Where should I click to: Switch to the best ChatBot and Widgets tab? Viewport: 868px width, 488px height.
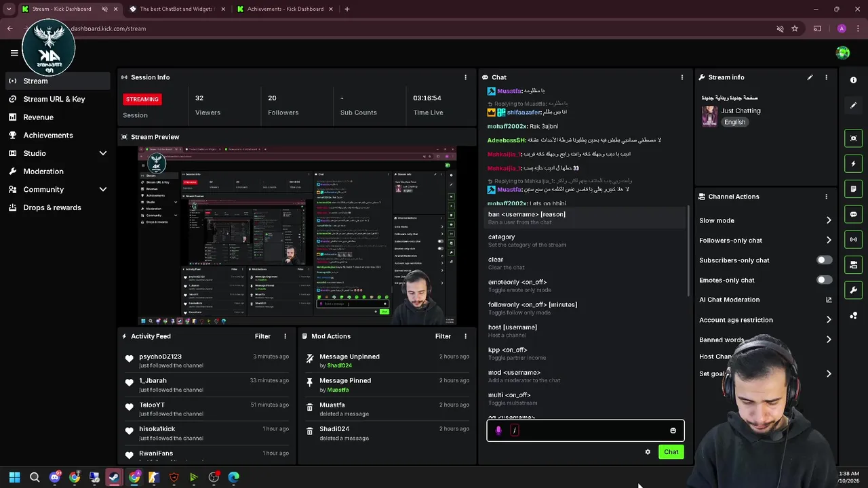pyautogui.click(x=176, y=9)
